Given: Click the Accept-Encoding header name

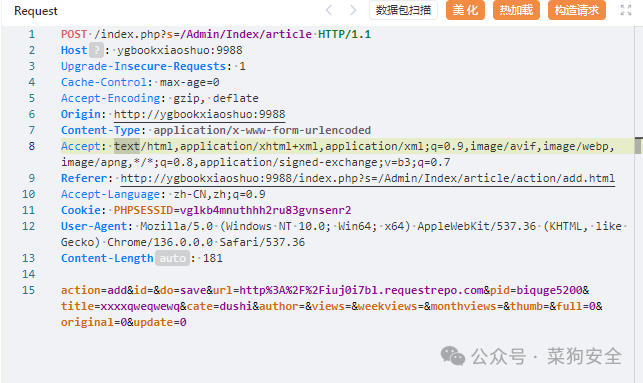Looking at the screenshot, I should [110, 98].
